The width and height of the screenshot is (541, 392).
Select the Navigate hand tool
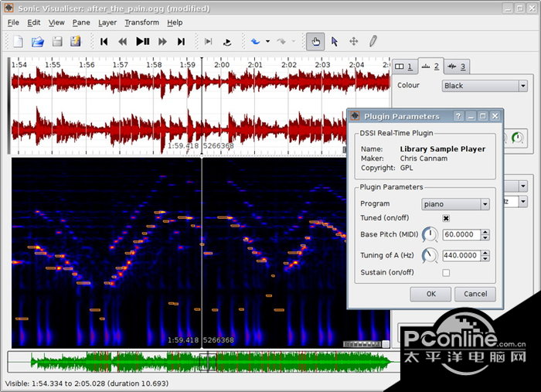point(315,41)
